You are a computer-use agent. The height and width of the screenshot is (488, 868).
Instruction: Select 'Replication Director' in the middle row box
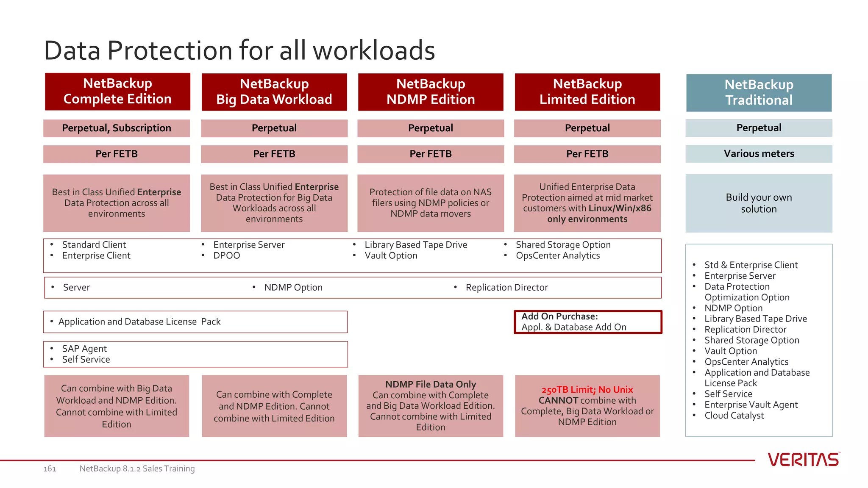click(x=507, y=288)
